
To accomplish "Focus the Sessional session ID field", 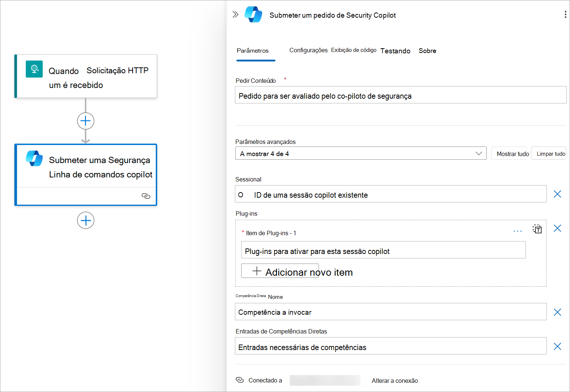I will (x=391, y=194).
